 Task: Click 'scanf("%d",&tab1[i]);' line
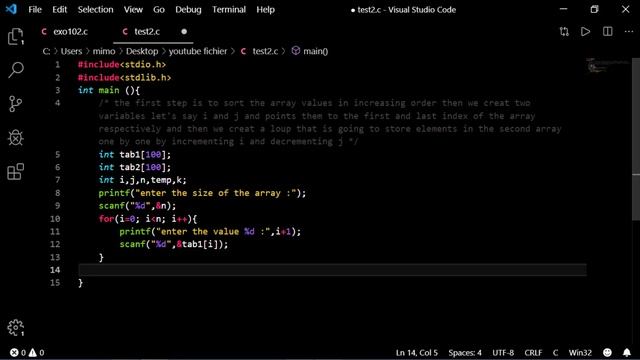tap(174, 244)
